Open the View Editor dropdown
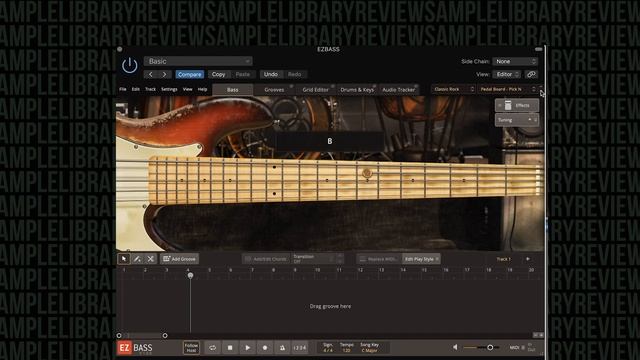640x360 pixels. point(507,74)
